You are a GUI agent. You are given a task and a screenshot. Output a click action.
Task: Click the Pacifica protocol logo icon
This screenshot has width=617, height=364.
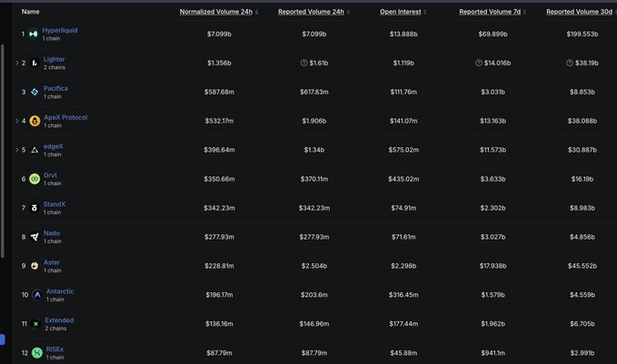coord(35,92)
